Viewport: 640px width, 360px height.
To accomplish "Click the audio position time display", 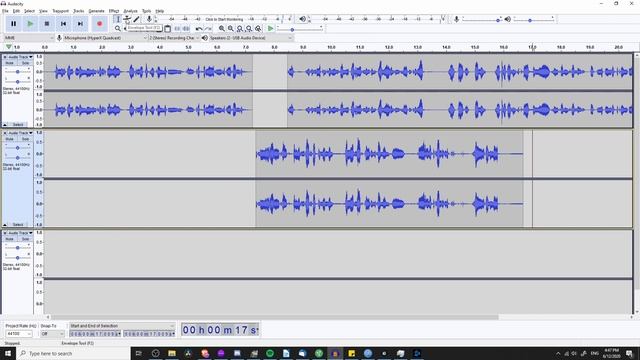I will pos(220,330).
